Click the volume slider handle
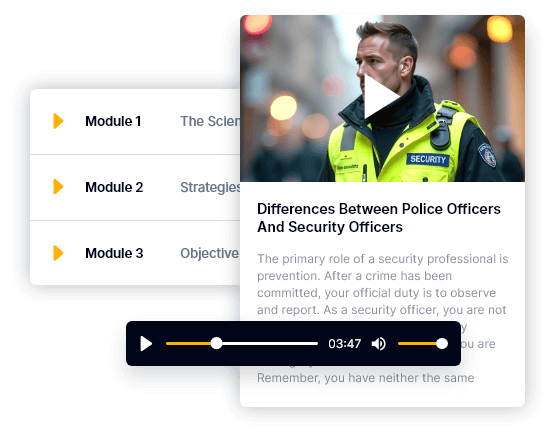The height and width of the screenshot is (437, 555). pos(442,343)
